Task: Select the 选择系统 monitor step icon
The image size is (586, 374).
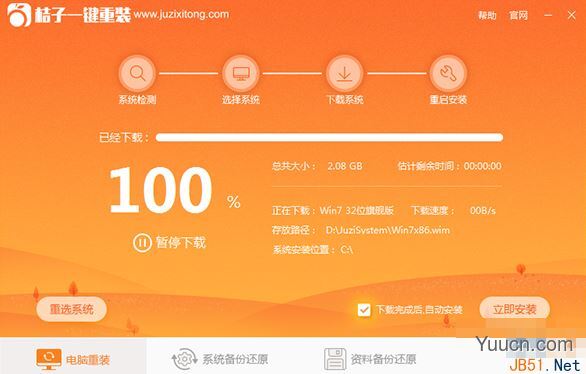Action: 241,73
